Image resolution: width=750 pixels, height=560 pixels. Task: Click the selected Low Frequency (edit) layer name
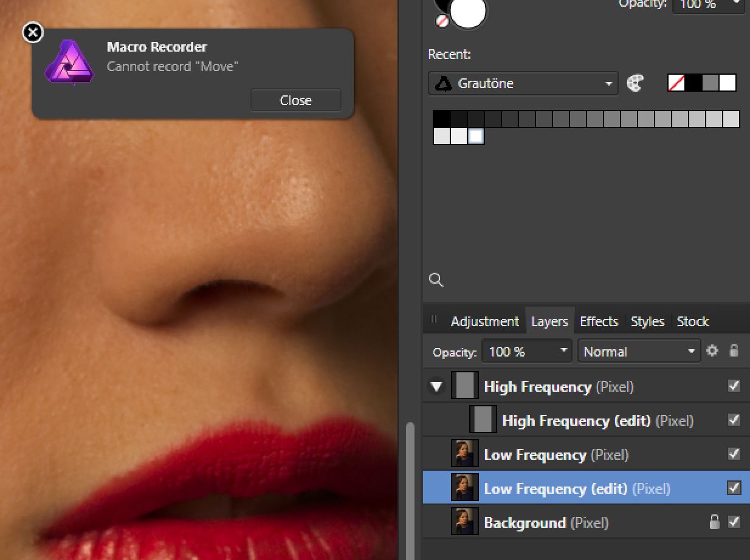[x=577, y=489]
